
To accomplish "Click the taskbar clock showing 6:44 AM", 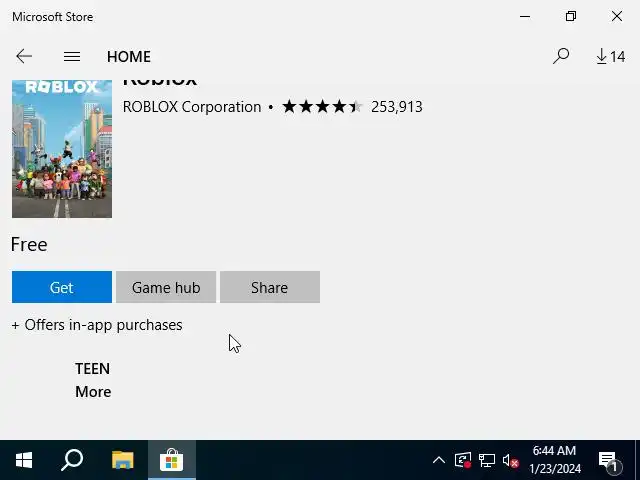I will (x=554, y=460).
